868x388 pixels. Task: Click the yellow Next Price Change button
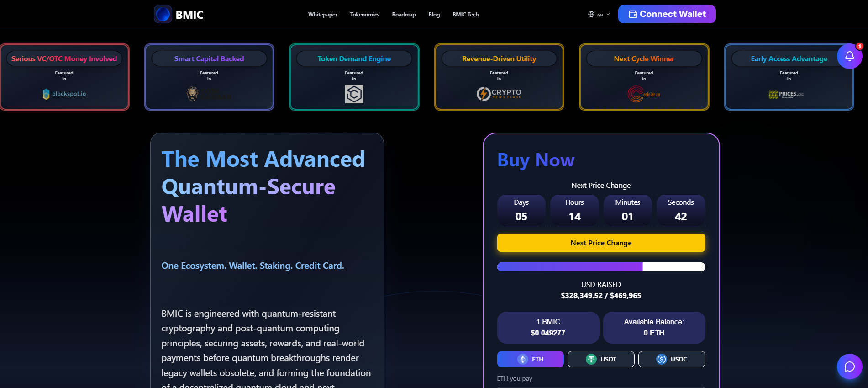[601, 243]
